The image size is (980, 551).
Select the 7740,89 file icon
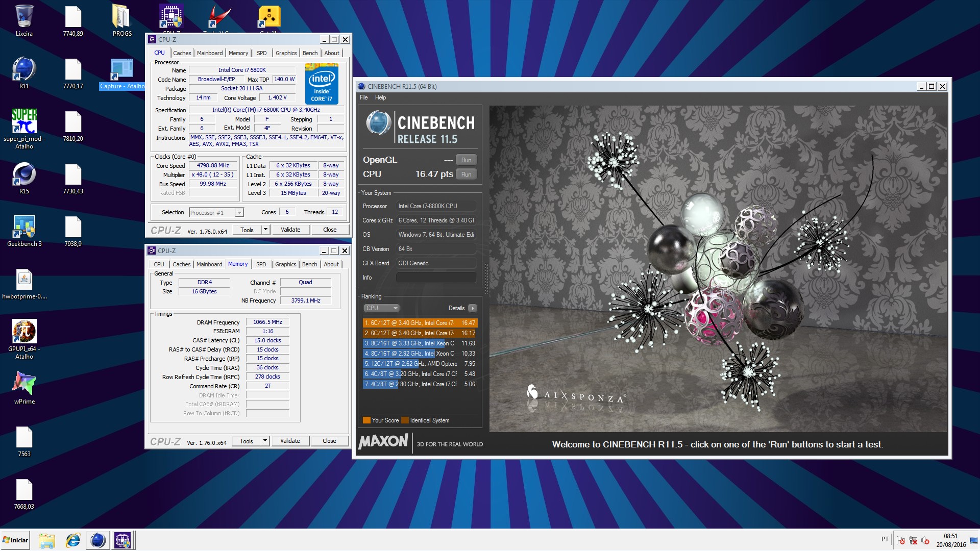(x=73, y=16)
